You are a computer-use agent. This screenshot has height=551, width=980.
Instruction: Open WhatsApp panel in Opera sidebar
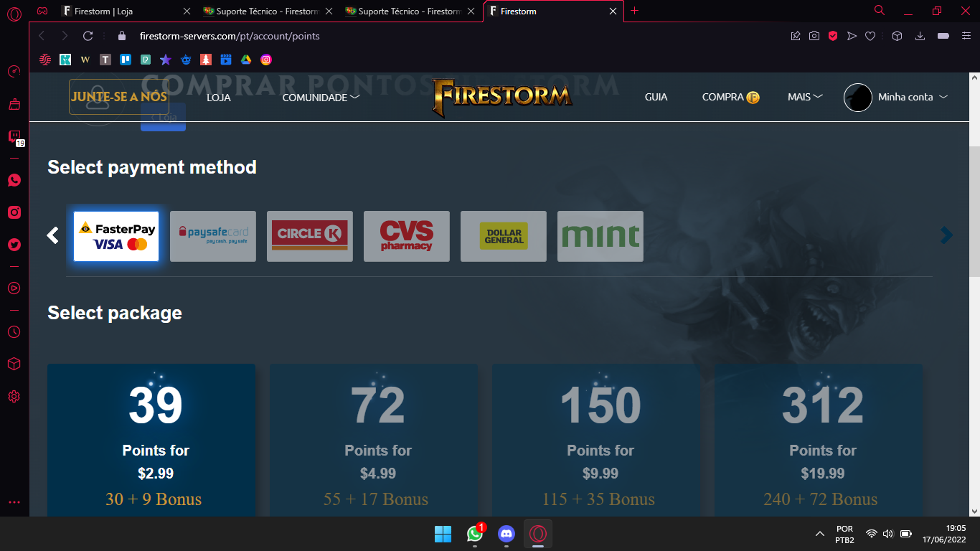click(x=14, y=180)
